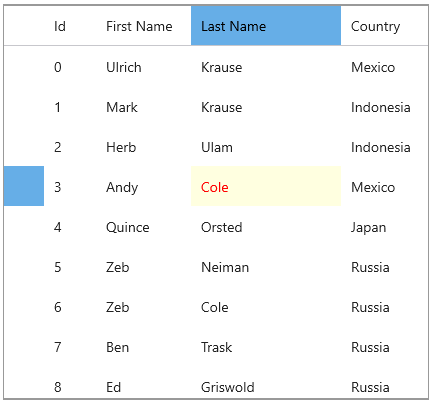Sort by the Last Name column header
This screenshot has height=404, width=432.
coord(266,26)
